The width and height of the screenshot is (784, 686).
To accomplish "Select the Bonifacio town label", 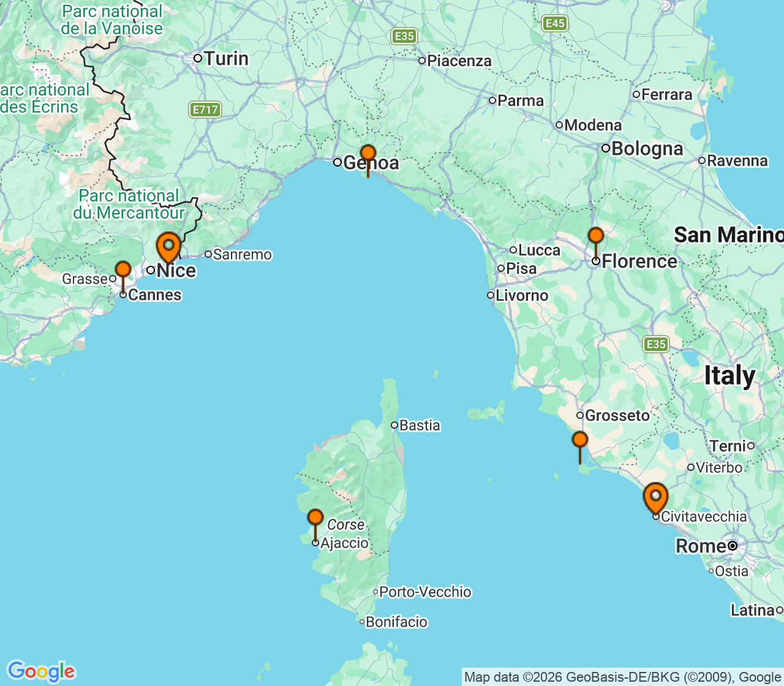I will click(x=396, y=622).
